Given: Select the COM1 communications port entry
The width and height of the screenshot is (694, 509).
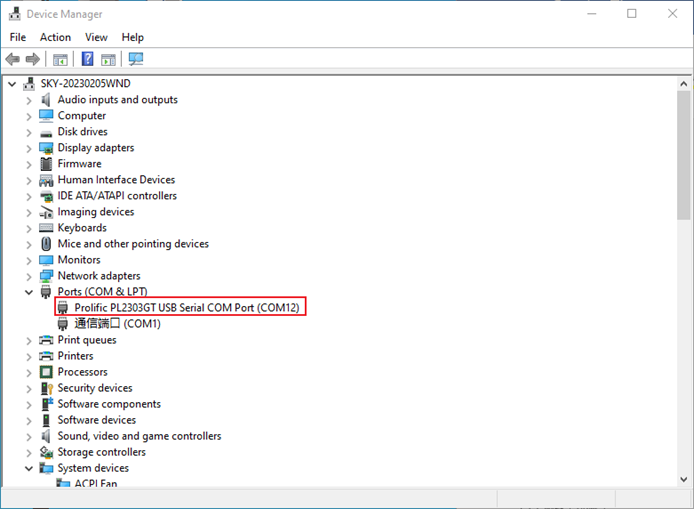Looking at the screenshot, I should coord(117,324).
